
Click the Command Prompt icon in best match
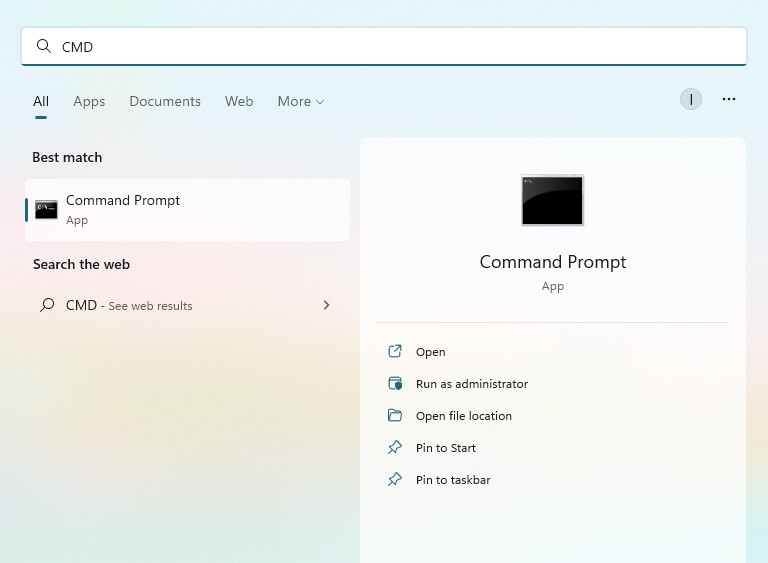[47, 210]
